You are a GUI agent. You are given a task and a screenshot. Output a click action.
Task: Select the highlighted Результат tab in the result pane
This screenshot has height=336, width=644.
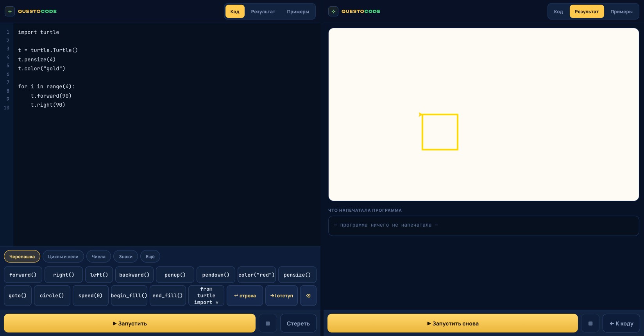point(587,12)
